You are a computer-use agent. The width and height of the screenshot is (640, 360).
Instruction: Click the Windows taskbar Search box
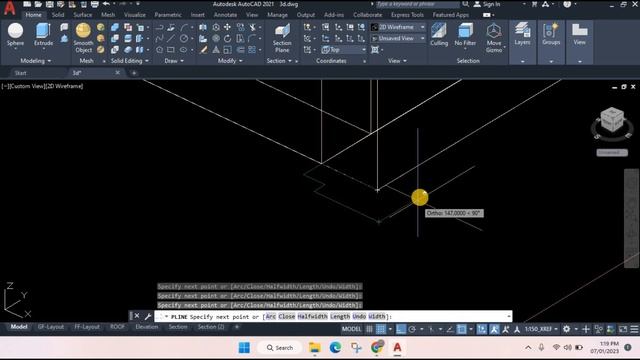pos(280,347)
